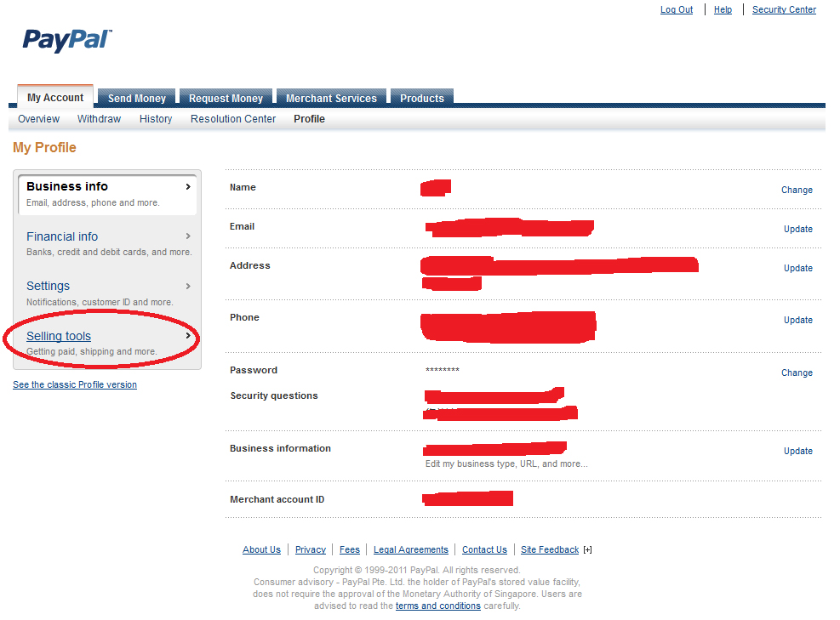Open the Request Money tab
Image resolution: width=840 pixels, height=620 pixels.
[x=226, y=99]
